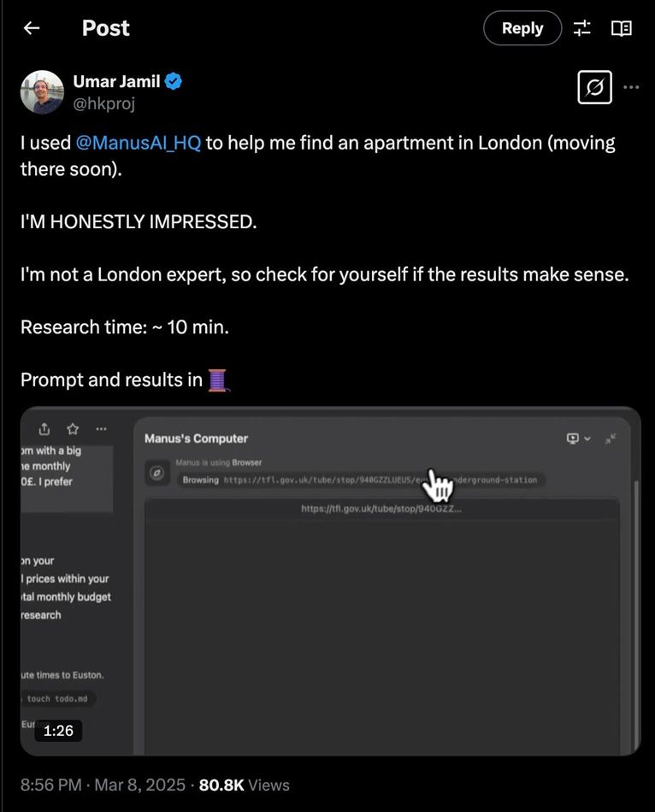
Task: Open the post's more options ellipsis menu
Action: coord(630,87)
